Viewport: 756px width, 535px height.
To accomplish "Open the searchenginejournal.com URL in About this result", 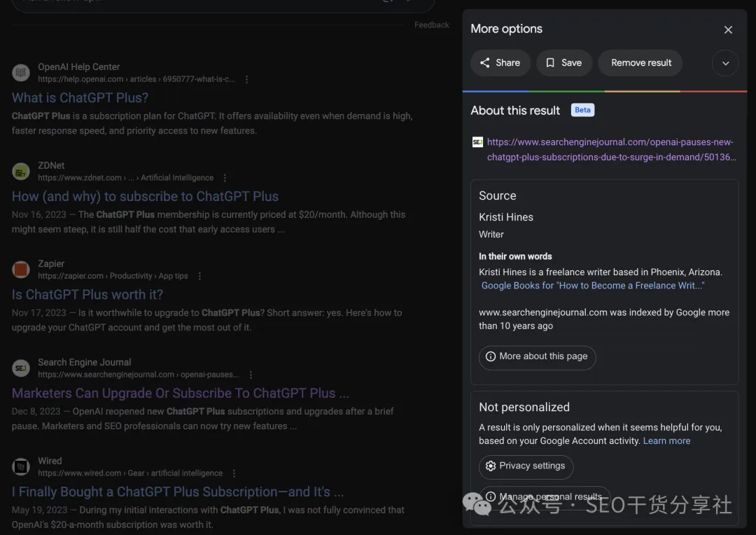I will [611, 150].
